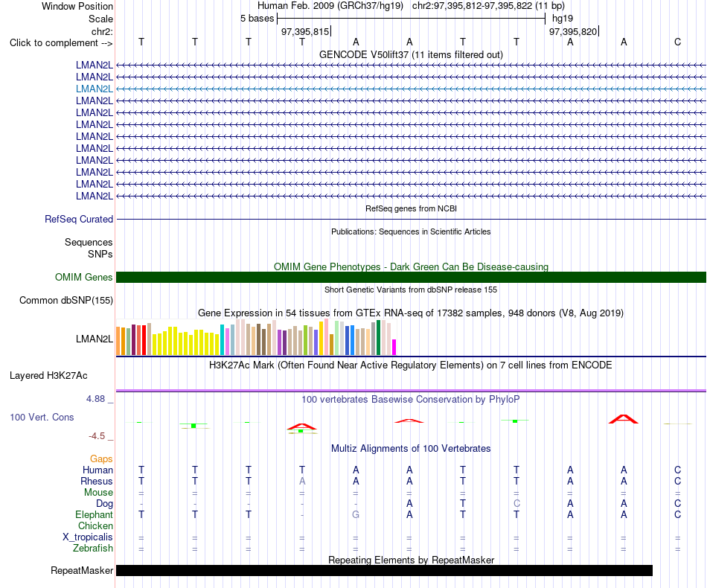The image size is (707, 588).
Task: Open '100 vertebrates Basewise Conservation by PhyloP' title
Action: [x=411, y=400]
